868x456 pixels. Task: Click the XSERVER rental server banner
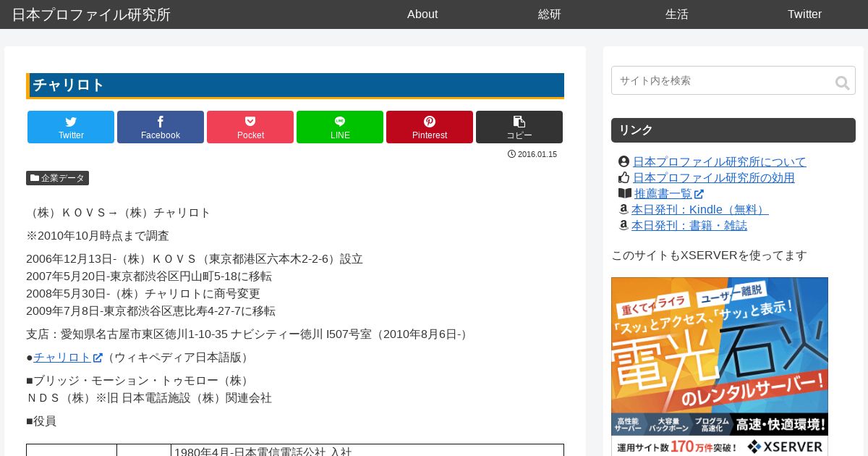click(720, 366)
